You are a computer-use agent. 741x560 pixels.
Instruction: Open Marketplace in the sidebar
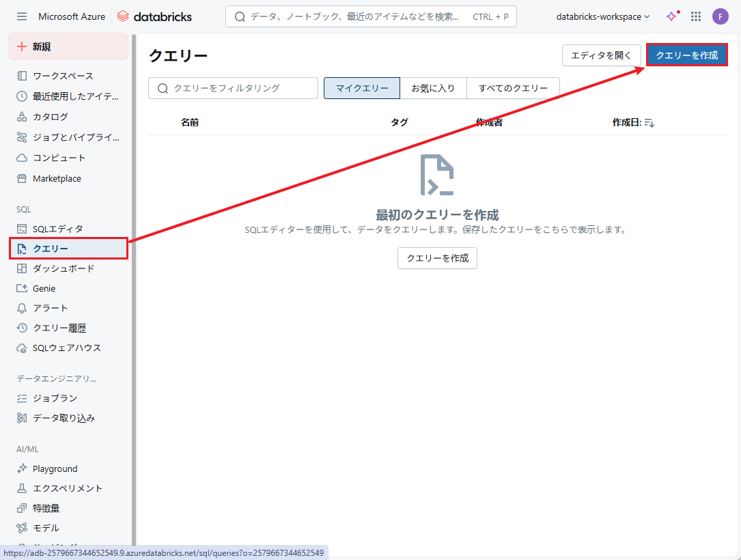point(57,178)
